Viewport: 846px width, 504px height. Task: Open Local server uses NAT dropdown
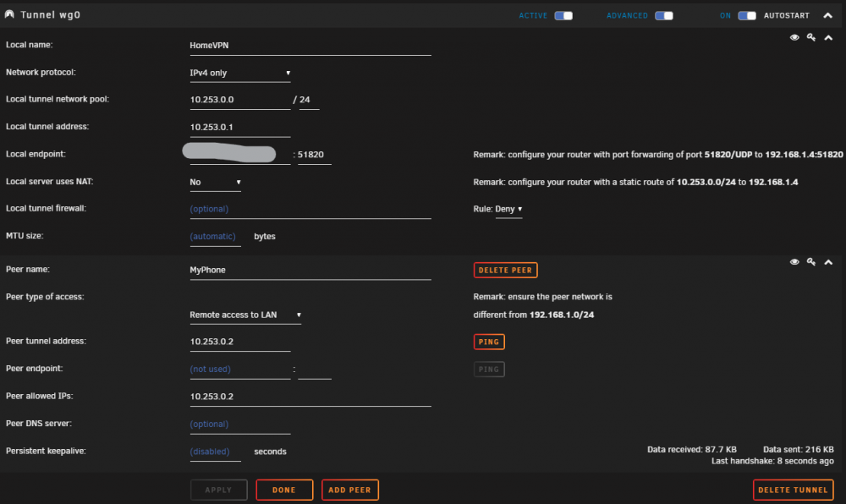click(x=215, y=182)
